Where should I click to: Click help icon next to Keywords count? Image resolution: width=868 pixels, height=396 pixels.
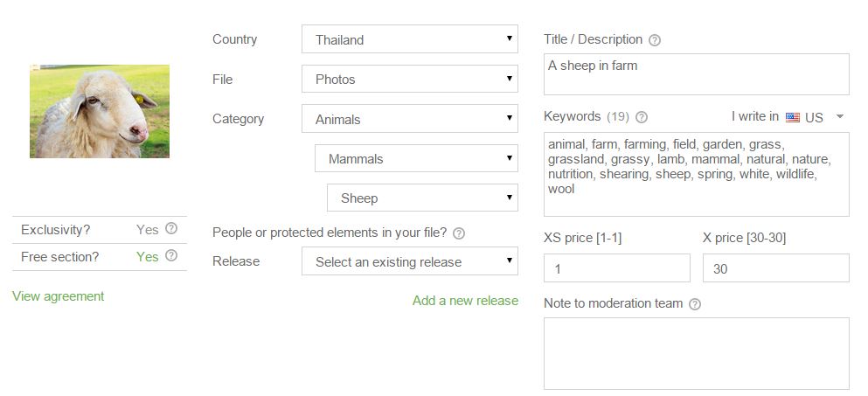tap(642, 117)
